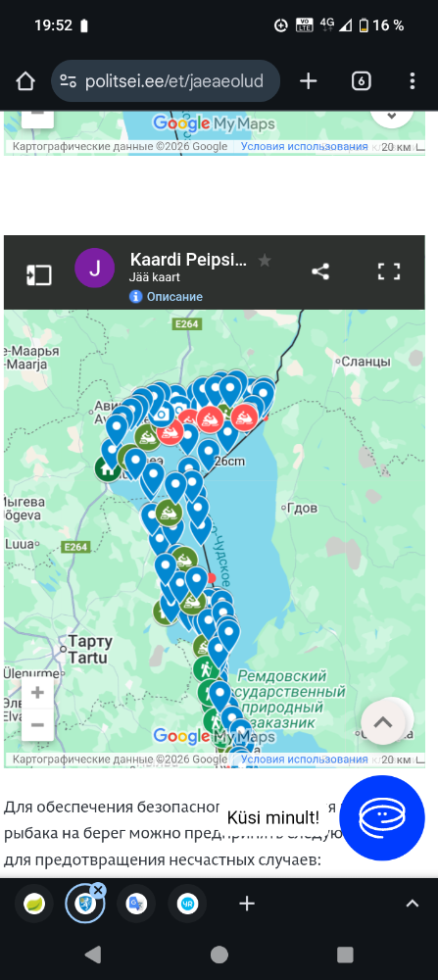Open map in fullscreen view

(389, 271)
